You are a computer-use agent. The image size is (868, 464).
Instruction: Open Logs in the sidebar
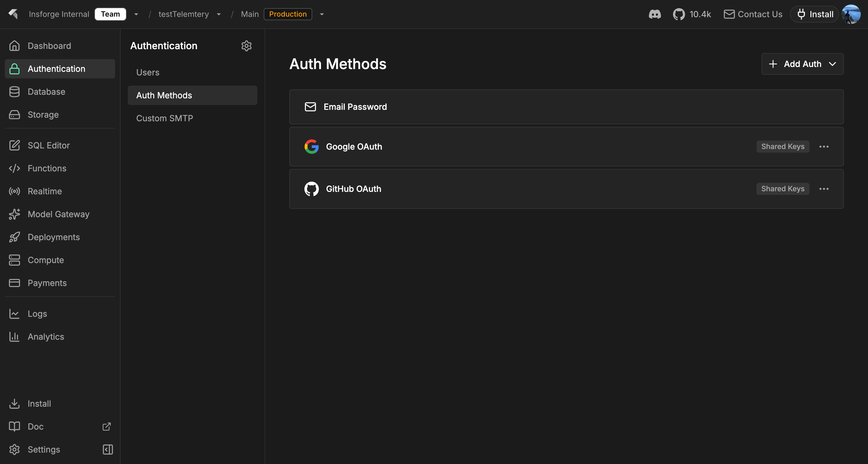click(x=60, y=313)
